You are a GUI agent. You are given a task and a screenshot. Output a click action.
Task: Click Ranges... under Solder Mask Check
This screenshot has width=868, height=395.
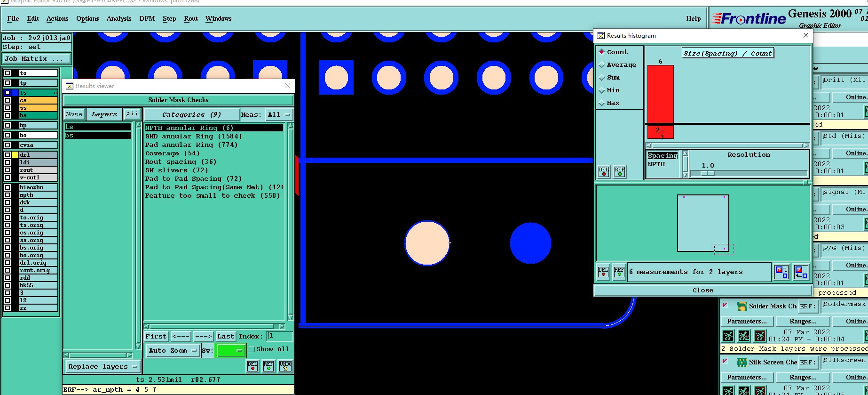click(x=803, y=322)
